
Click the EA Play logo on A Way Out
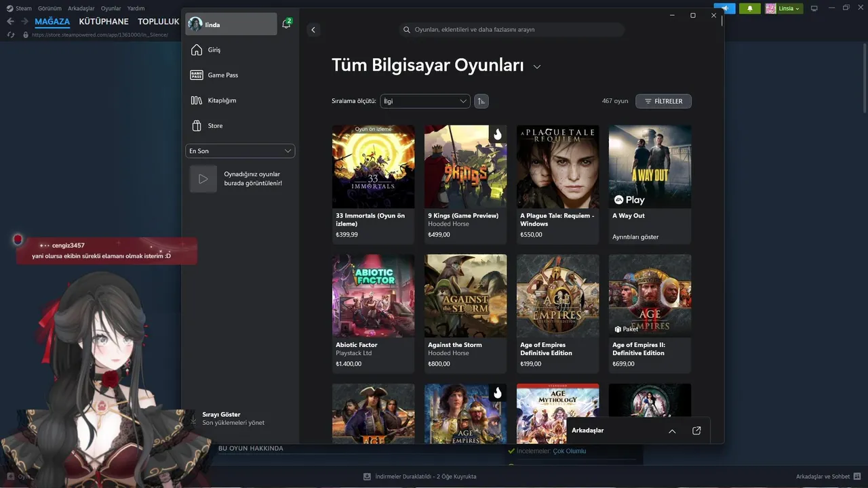click(x=629, y=200)
